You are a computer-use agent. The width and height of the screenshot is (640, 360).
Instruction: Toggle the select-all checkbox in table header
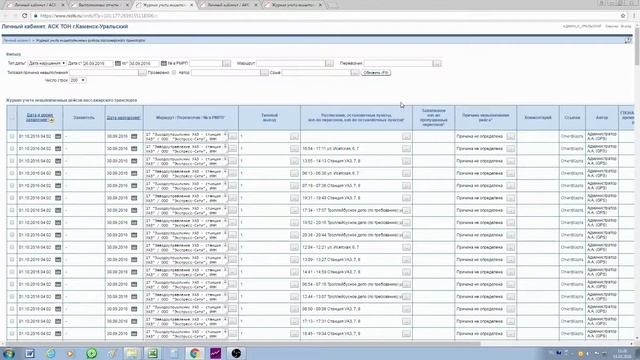coord(12,118)
